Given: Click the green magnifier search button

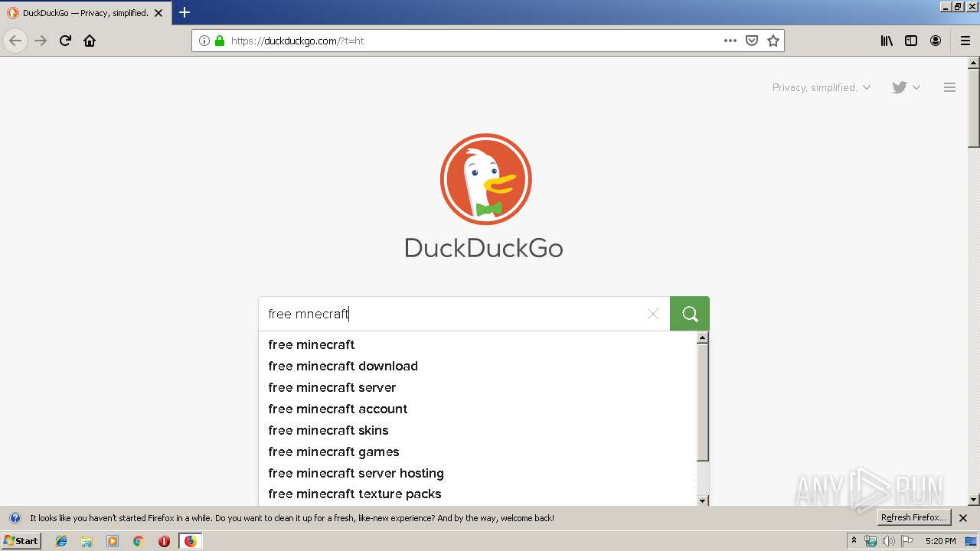Looking at the screenshot, I should 690,314.
